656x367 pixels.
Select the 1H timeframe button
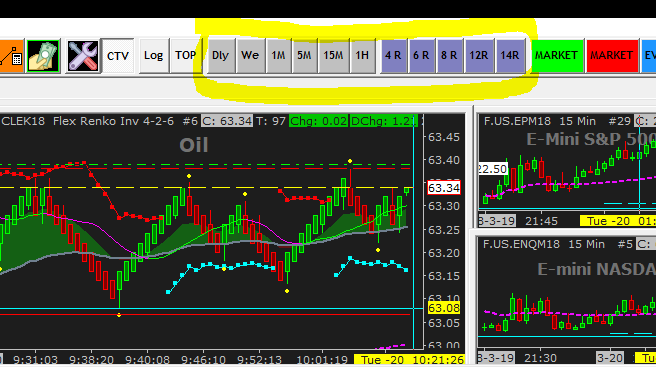[x=362, y=56]
